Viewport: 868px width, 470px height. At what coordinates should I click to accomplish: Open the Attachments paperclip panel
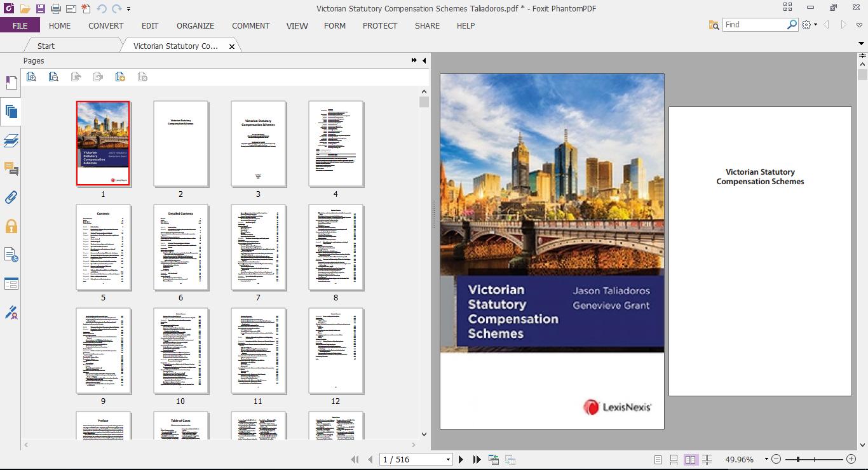11,198
